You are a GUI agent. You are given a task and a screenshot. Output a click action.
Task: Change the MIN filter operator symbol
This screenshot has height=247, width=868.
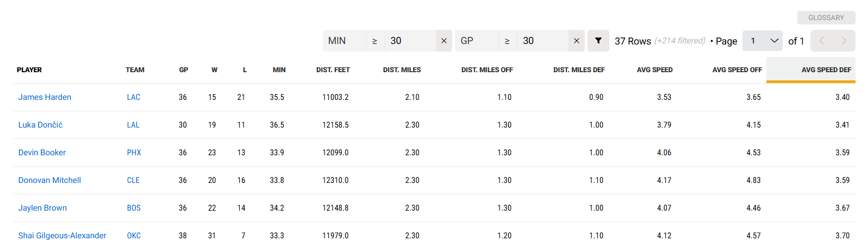point(374,41)
